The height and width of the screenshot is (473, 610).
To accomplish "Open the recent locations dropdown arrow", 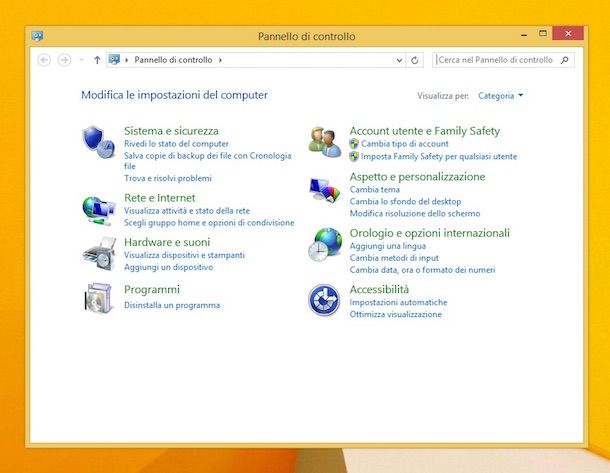I will 81,60.
